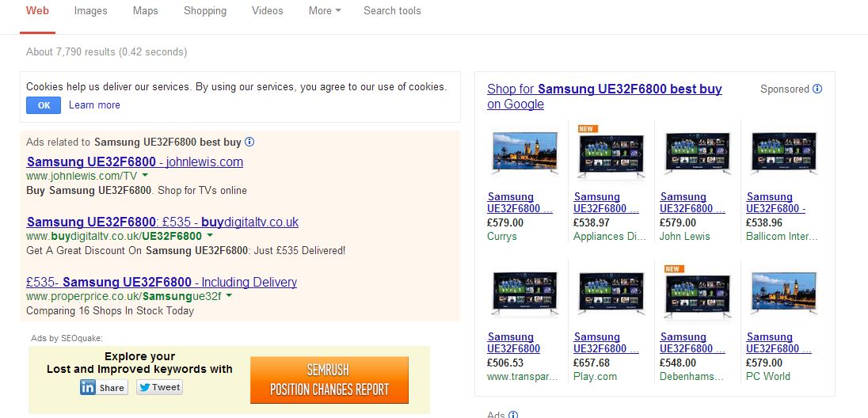Click the Twitter Tweet button
This screenshot has width=868, height=418.
point(159,387)
